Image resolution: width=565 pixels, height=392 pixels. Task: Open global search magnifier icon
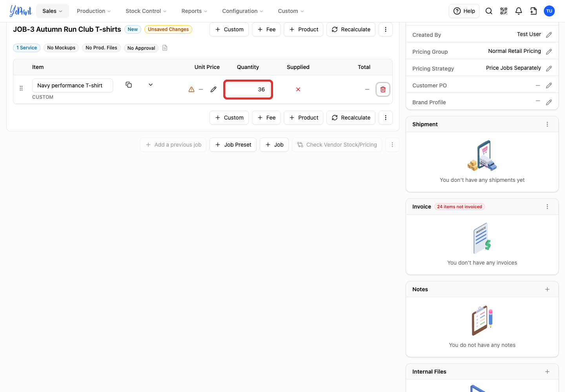click(x=489, y=11)
